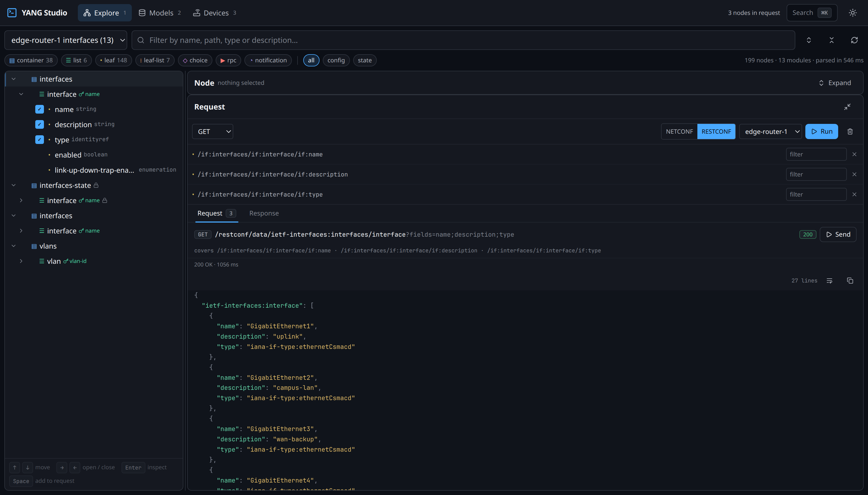Filter tree to state nodes
Image resolution: width=868 pixels, height=495 pixels.
click(365, 60)
